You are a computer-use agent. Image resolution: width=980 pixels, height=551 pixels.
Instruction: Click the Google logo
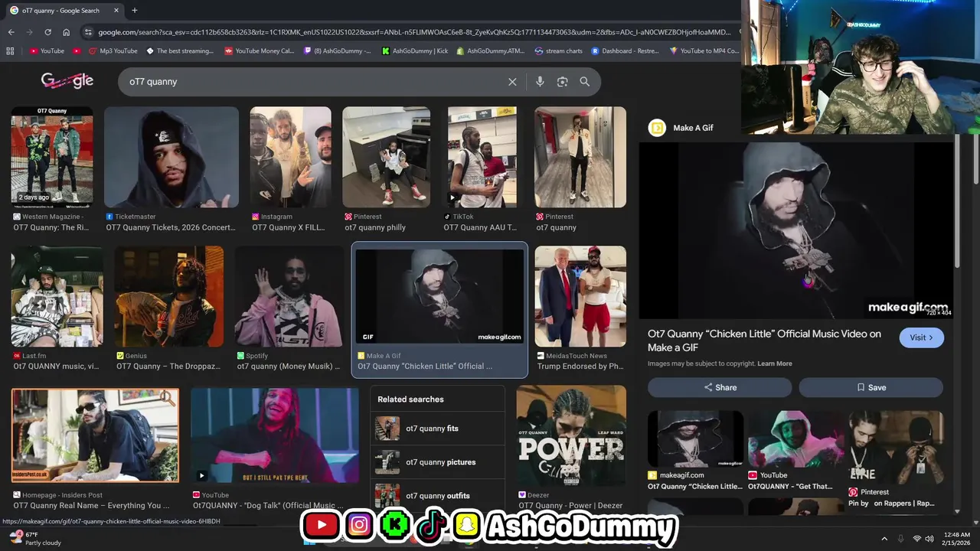(x=67, y=80)
